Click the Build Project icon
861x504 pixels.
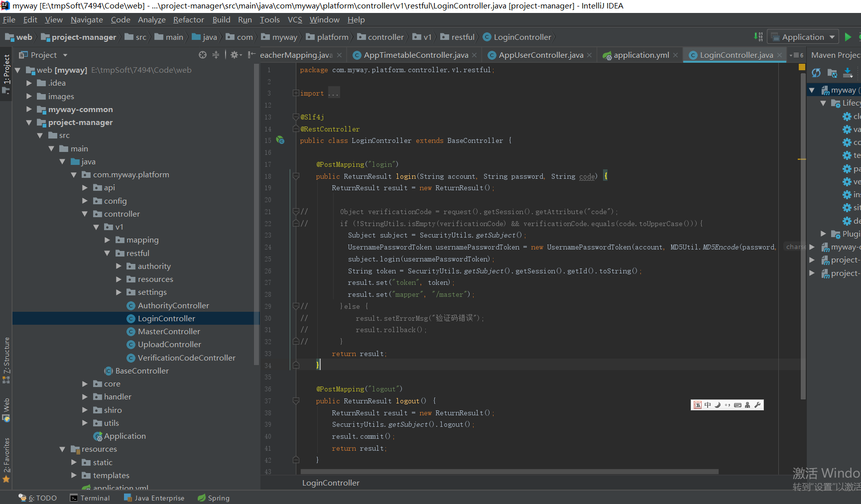pos(758,37)
